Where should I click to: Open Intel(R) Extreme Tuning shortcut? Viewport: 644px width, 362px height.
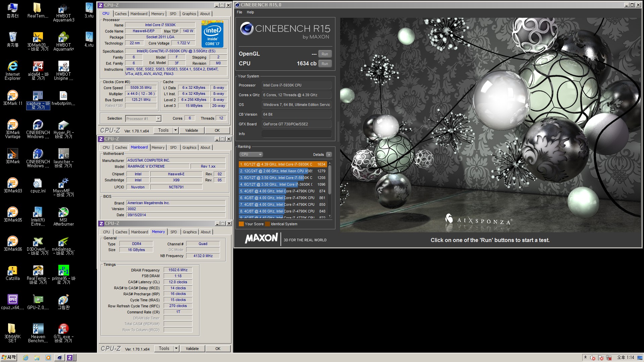pos(38,217)
